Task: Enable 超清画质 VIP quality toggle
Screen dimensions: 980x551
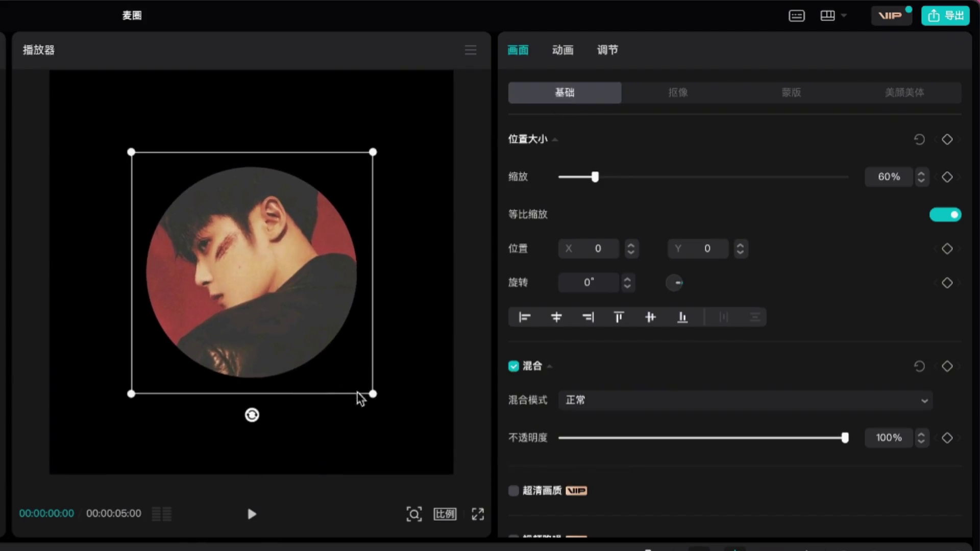Action: (x=513, y=490)
